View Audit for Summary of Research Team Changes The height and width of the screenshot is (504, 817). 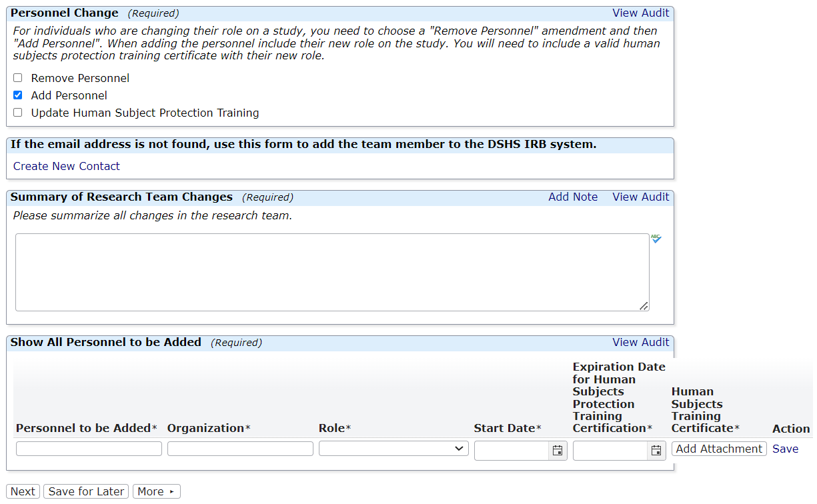pyautogui.click(x=640, y=197)
